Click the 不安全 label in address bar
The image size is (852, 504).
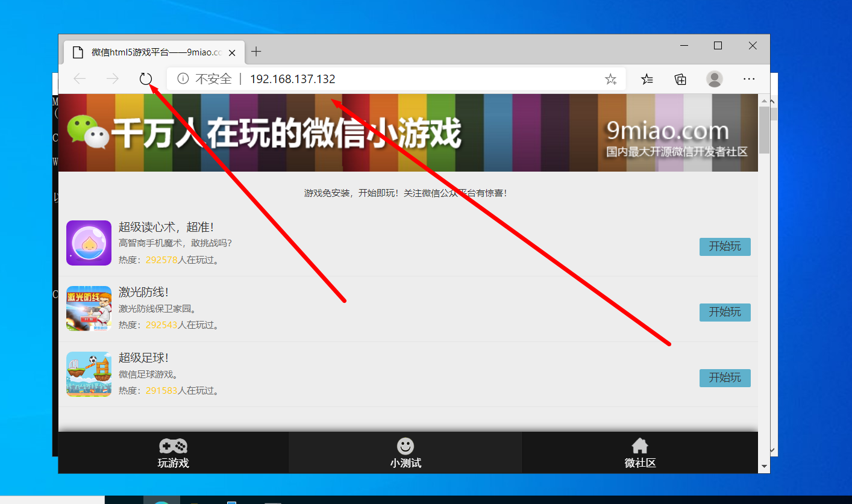213,79
